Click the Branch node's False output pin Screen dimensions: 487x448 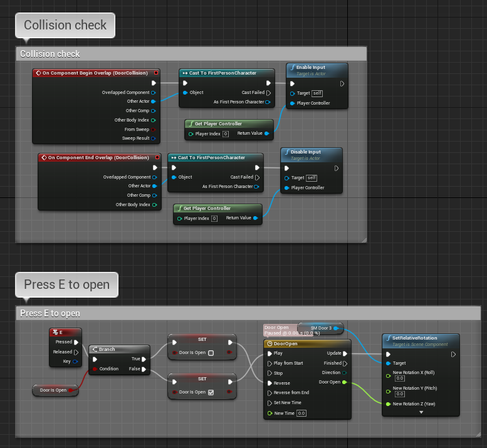(x=144, y=369)
